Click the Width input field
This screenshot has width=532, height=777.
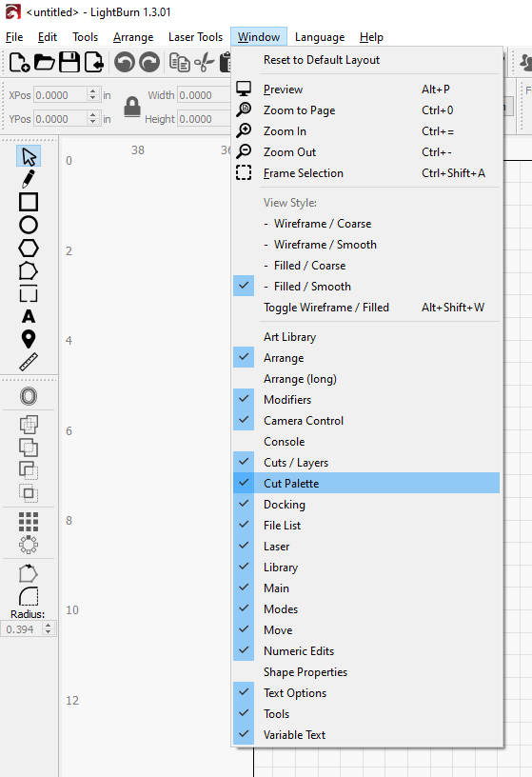tap(204, 94)
